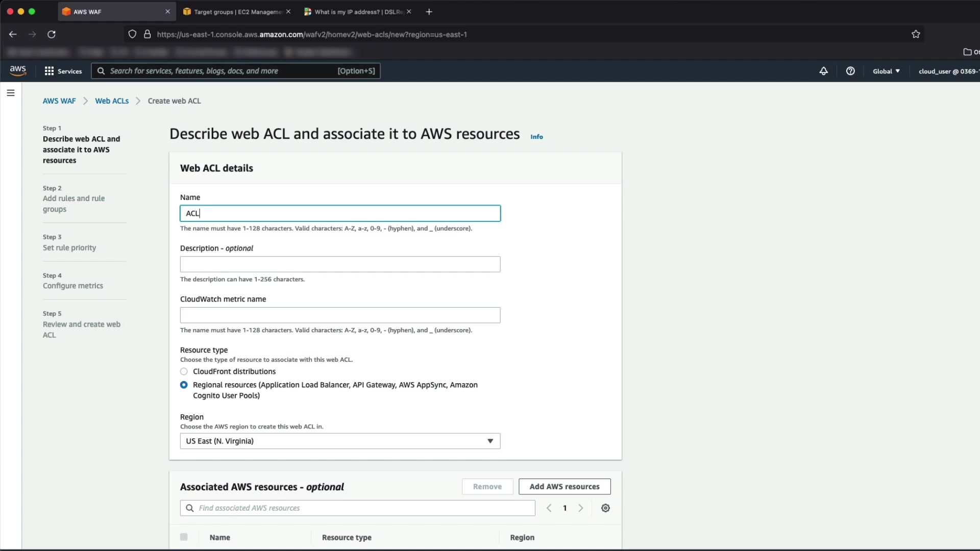Viewport: 980px width, 551px height.
Task: Go to next page of resources
Action: [581, 508]
